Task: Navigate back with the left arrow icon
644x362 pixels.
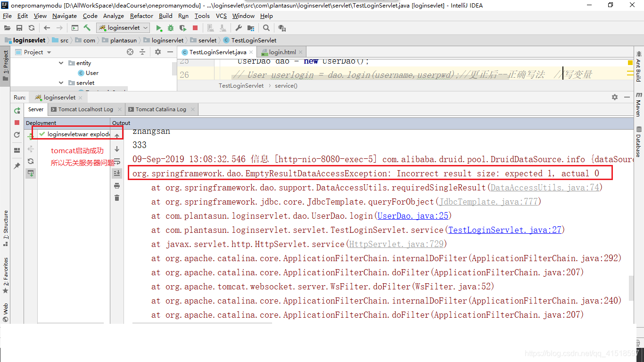Action: pos(47,28)
